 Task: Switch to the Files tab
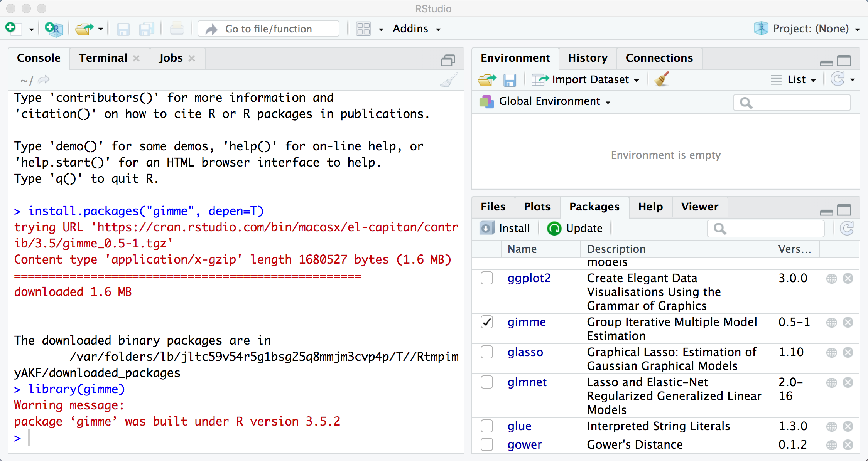click(x=493, y=207)
